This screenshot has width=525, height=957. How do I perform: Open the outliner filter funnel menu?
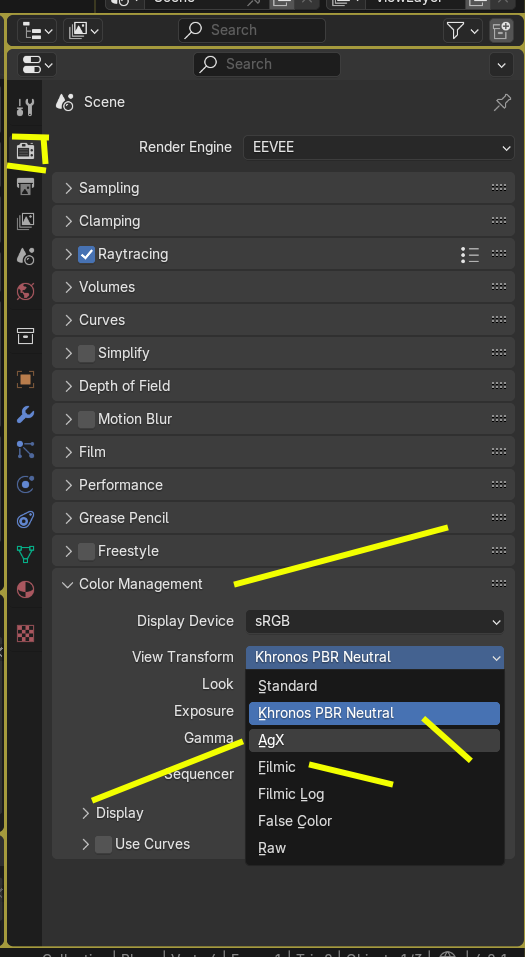coord(462,31)
